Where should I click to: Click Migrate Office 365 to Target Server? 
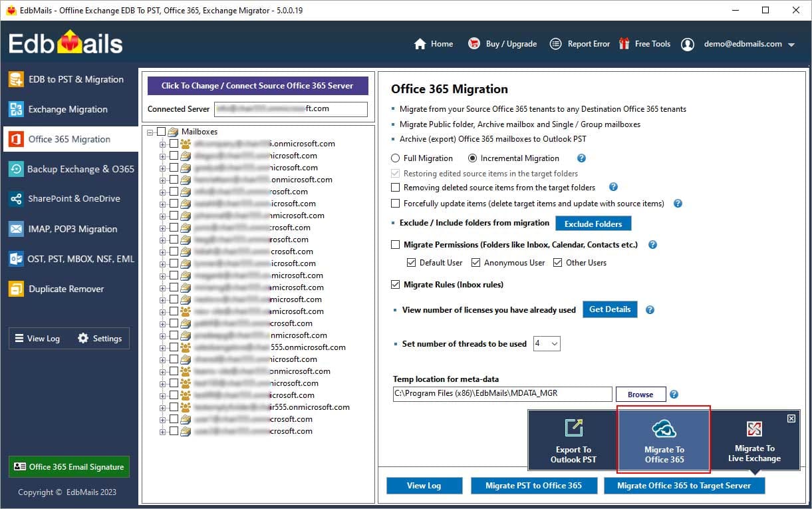(684, 486)
